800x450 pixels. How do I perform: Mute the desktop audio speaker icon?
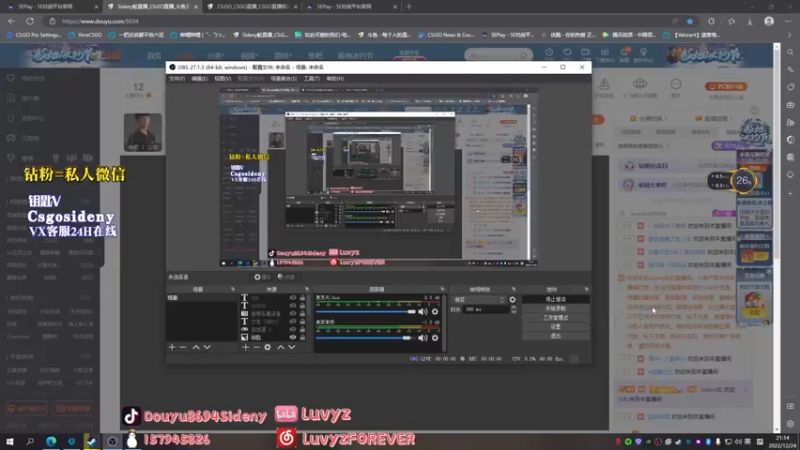422,337
